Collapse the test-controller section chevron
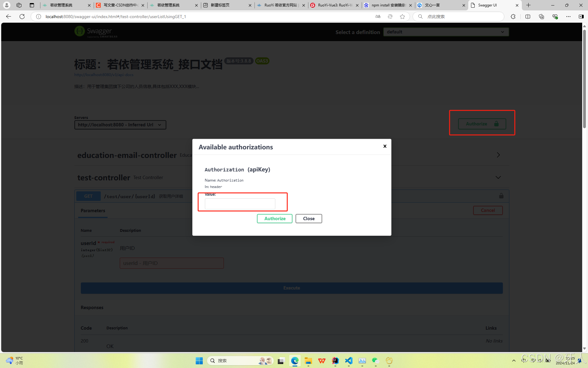Image resolution: width=588 pixels, height=368 pixels. point(498,178)
